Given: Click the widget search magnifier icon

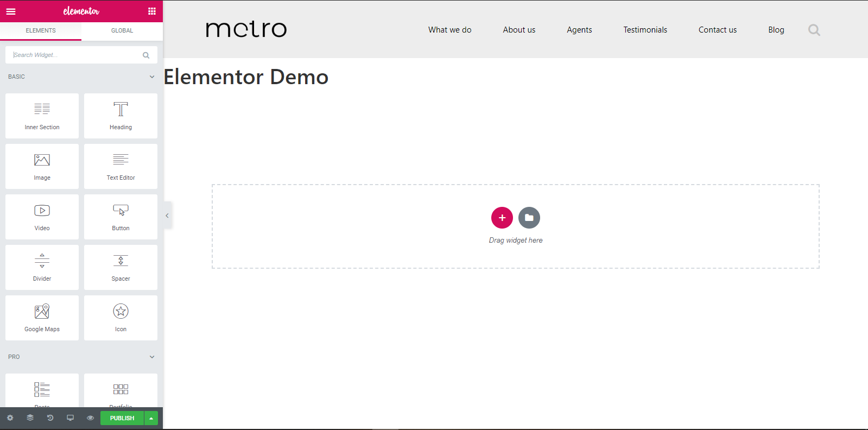Looking at the screenshot, I should click(146, 55).
